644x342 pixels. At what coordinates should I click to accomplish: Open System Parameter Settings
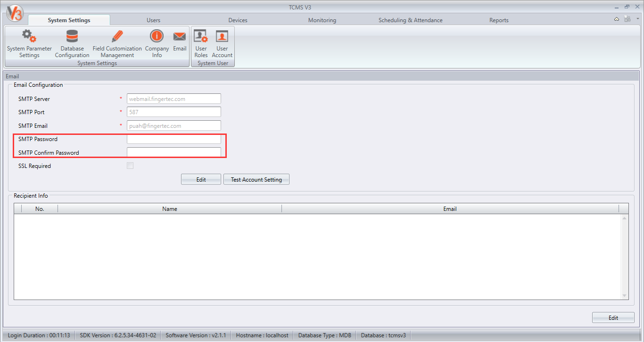(x=29, y=43)
